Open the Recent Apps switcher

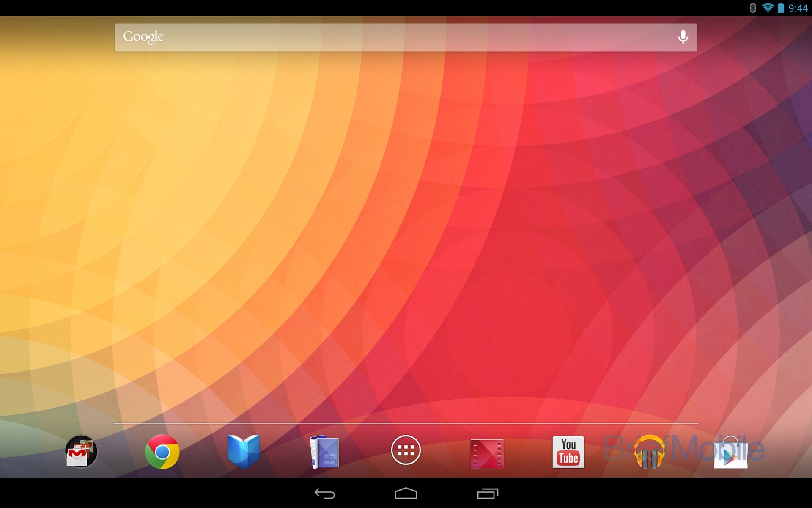[x=486, y=494]
